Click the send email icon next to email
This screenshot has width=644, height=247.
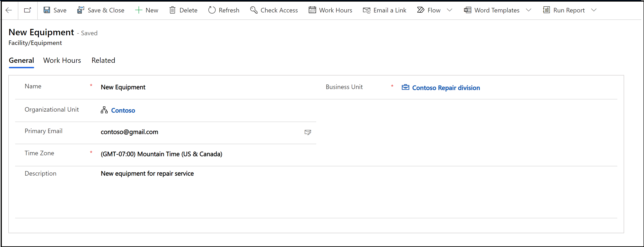coord(308,132)
